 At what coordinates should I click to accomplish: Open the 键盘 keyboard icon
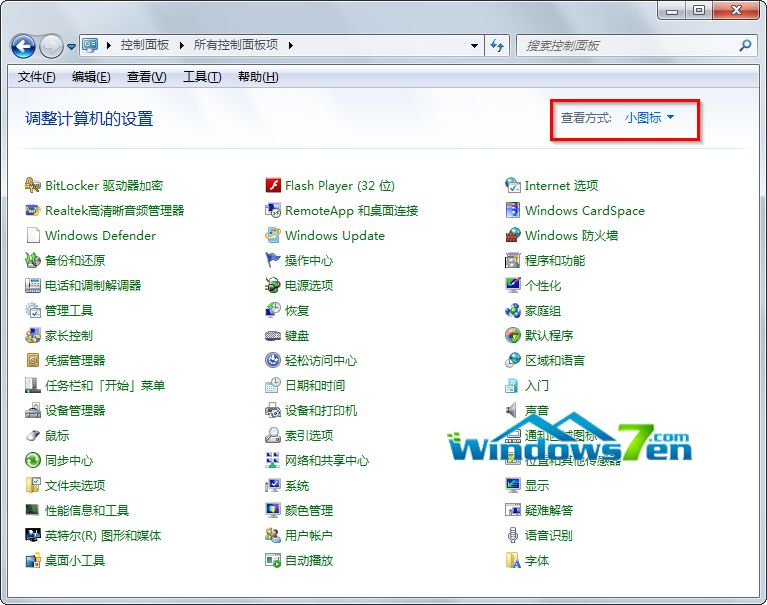273,336
